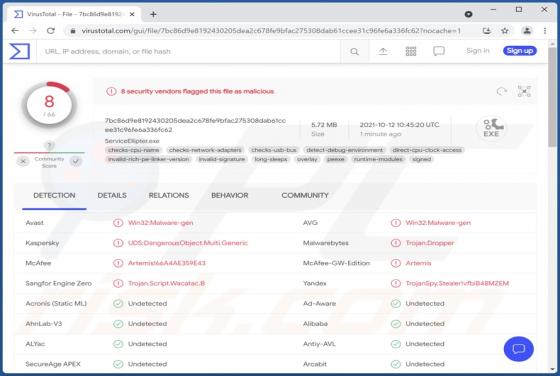Click the Sign in link

(x=478, y=51)
